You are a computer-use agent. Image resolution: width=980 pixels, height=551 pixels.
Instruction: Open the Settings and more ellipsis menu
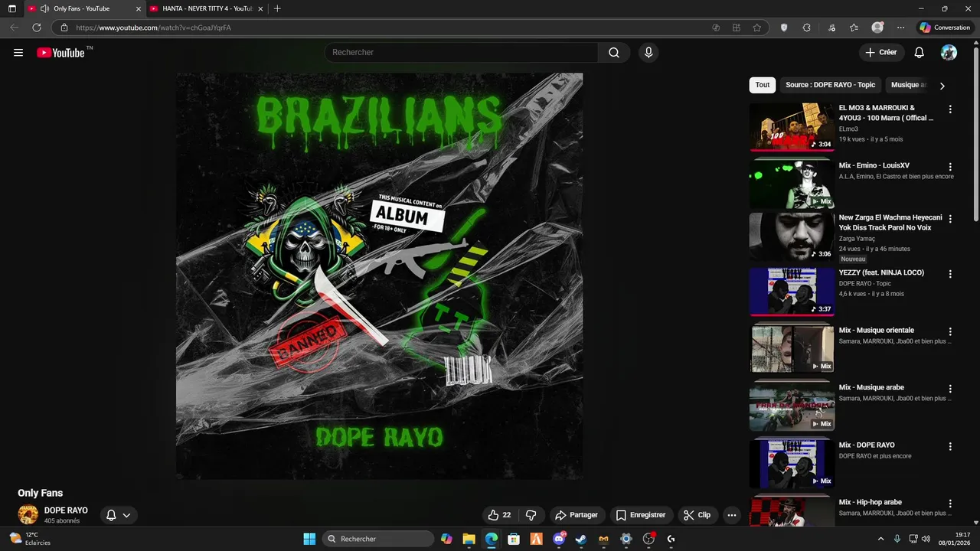point(900,28)
